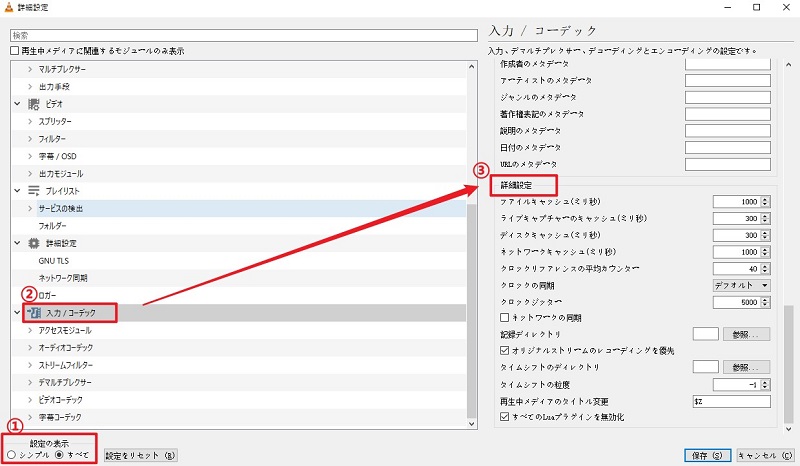Image resolution: width=800 pixels, height=466 pixels.
Task: Select ロガー tree item
Action: (47, 296)
